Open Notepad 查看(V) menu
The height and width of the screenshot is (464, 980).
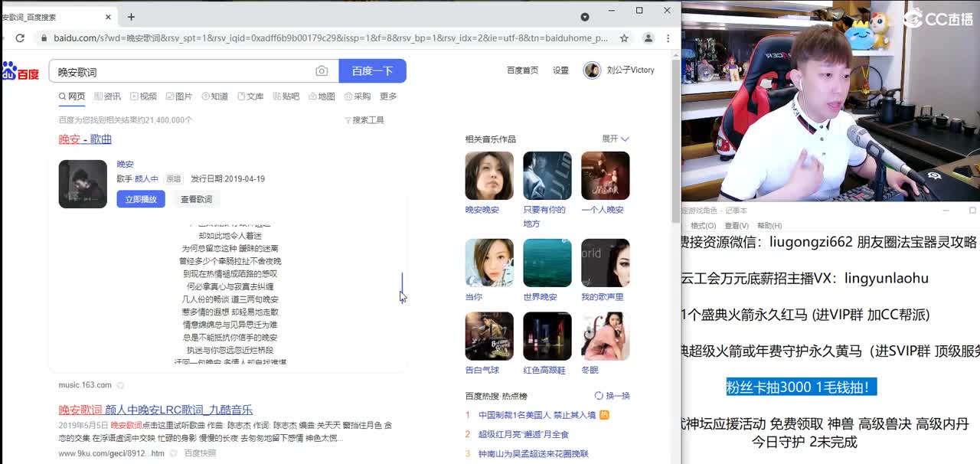[737, 226]
